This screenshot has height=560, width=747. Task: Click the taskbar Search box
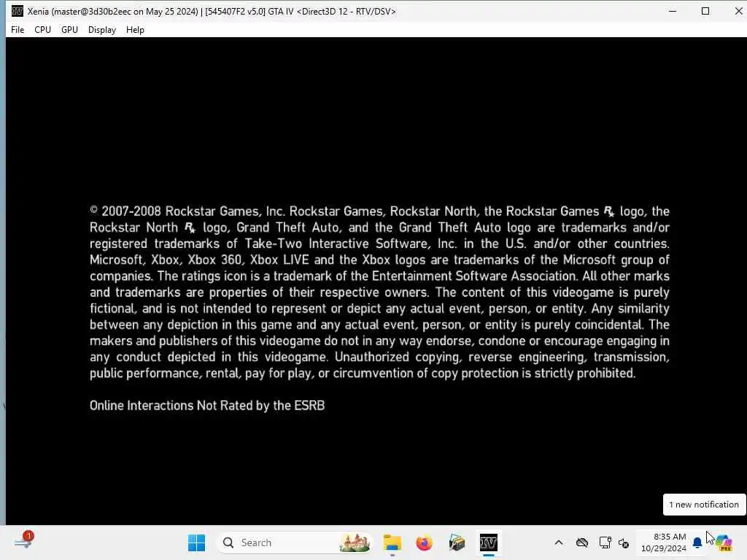tap(295, 542)
